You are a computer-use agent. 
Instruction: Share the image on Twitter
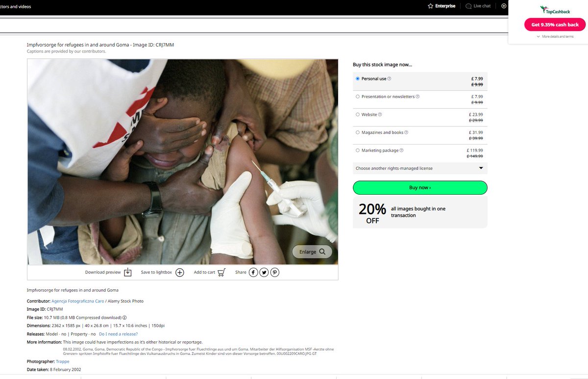coord(264,272)
